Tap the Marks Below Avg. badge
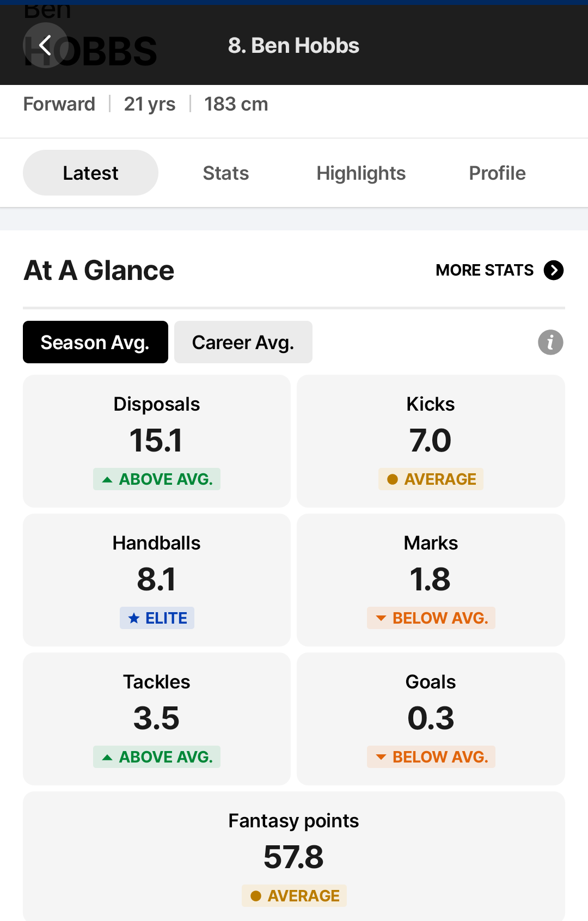This screenshot has width=588, height=921. (431, 618)
